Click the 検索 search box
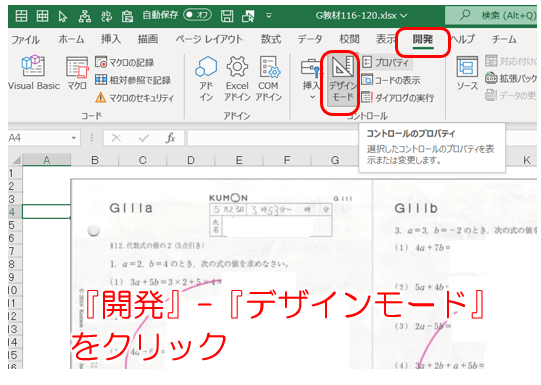Image resolution: width=541 pixels, height=385 pixels. (491, 15)
